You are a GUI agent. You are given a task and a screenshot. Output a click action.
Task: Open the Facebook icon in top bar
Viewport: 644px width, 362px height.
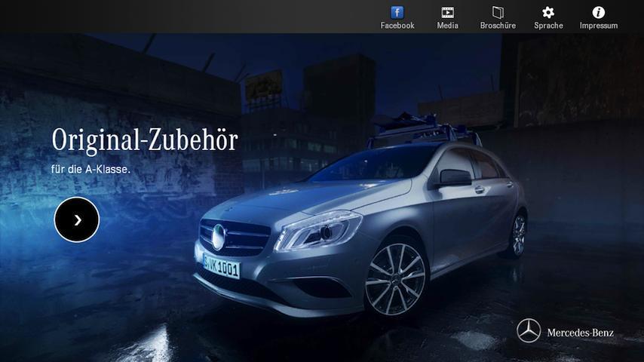tap(397, 12)
